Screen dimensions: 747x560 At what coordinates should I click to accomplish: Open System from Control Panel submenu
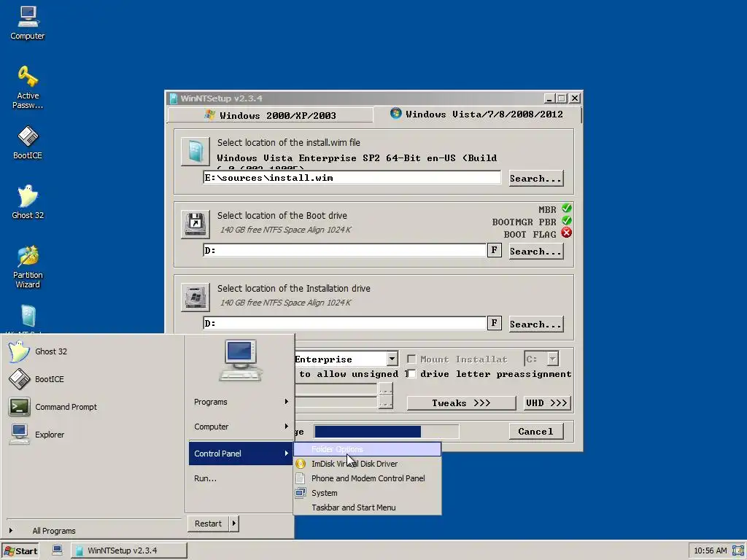click(368, 493)
